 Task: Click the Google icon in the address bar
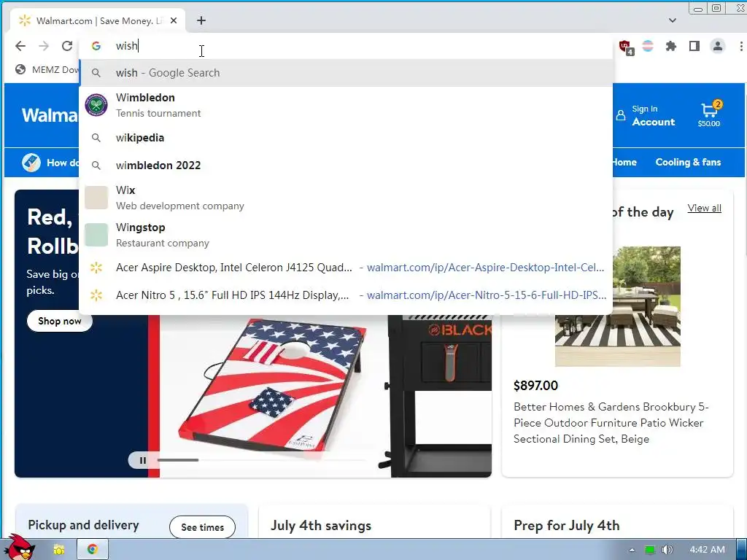[x=96, y=46]
